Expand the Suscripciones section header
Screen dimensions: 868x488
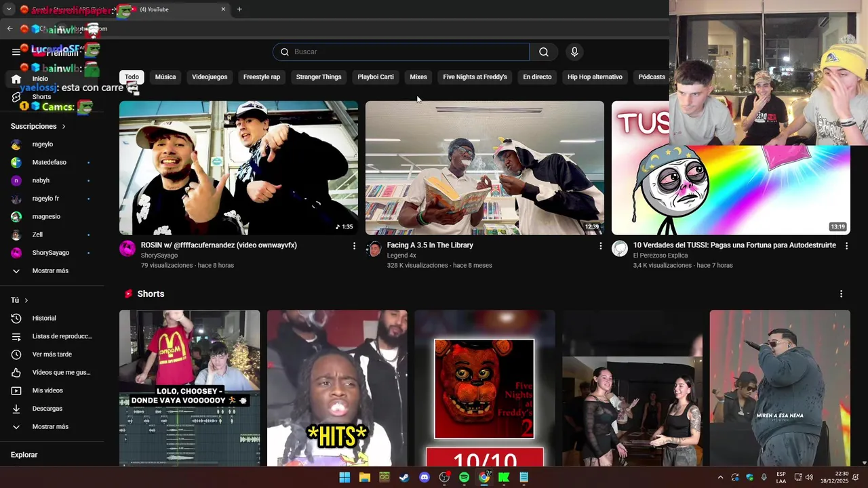(x=38, y=127)
